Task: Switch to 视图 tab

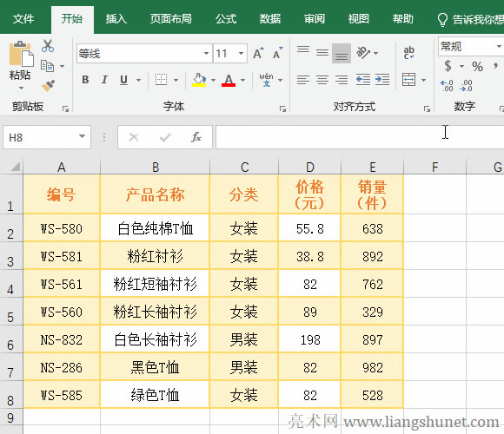Action: [358, 19]
